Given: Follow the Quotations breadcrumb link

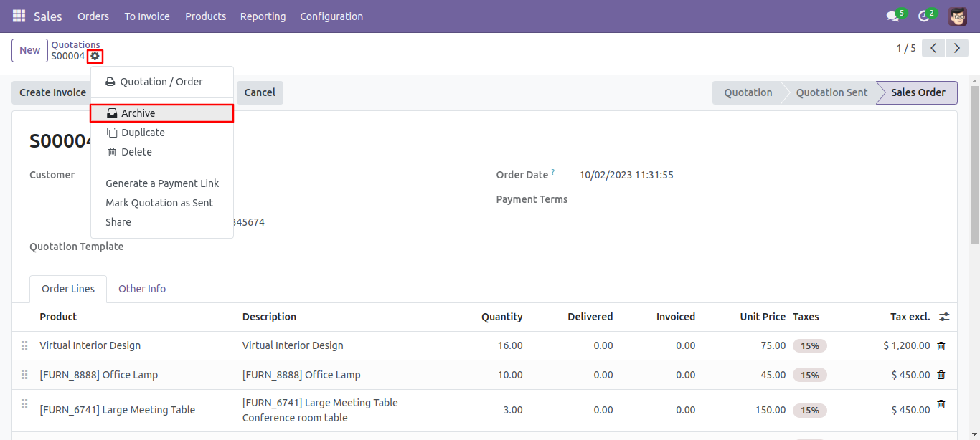Looking at the screenshot, I should pos(76,44).
